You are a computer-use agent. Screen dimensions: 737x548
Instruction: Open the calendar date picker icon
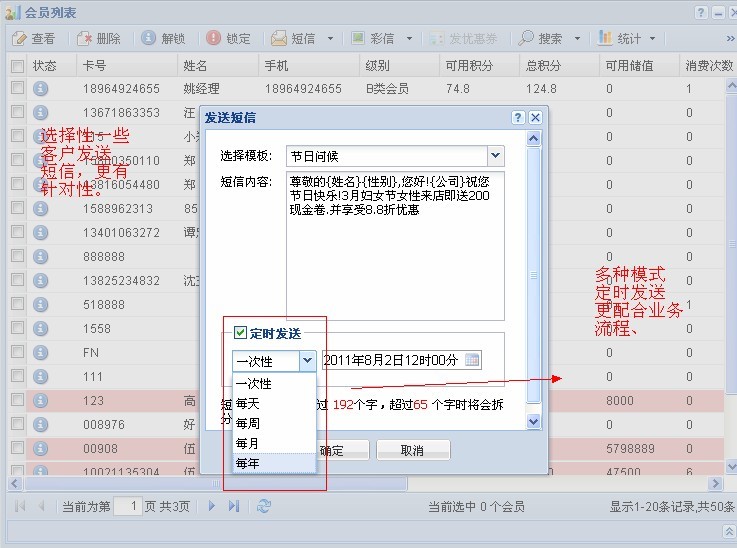[472, 360]
